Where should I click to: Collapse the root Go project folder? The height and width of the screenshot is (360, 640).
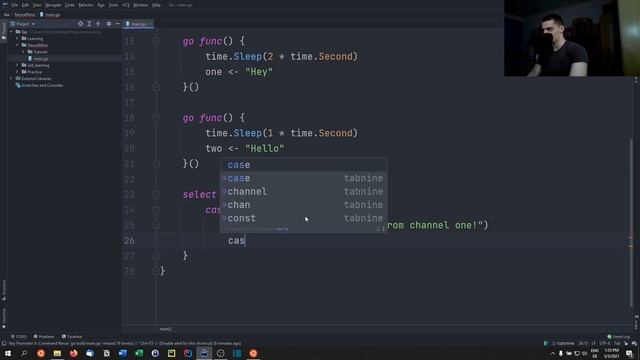pyautogui.click(x=11, y=31)
